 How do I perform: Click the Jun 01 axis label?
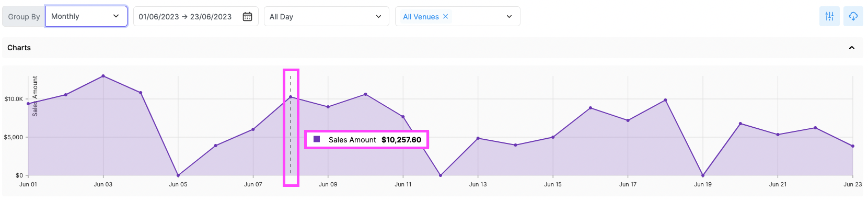tap(28, 184)
